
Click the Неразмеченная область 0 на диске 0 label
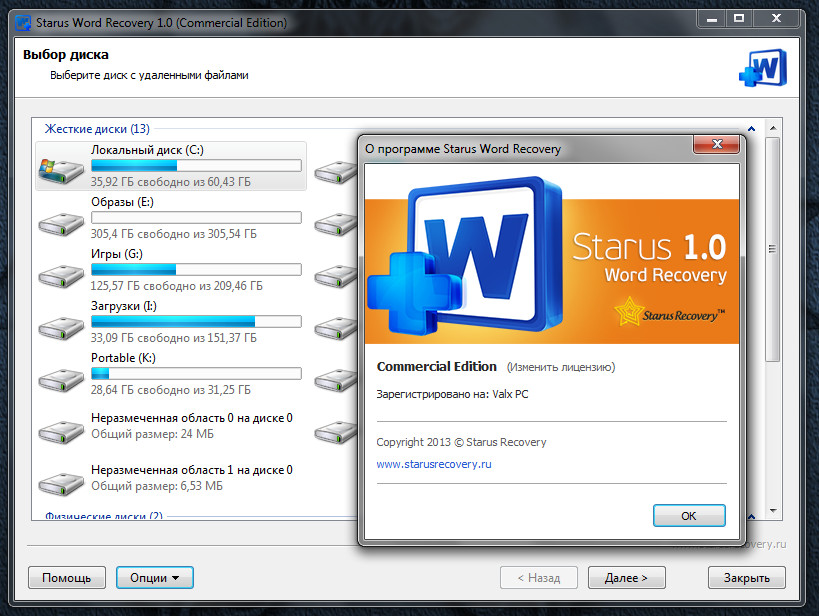[x=192, y=418]
